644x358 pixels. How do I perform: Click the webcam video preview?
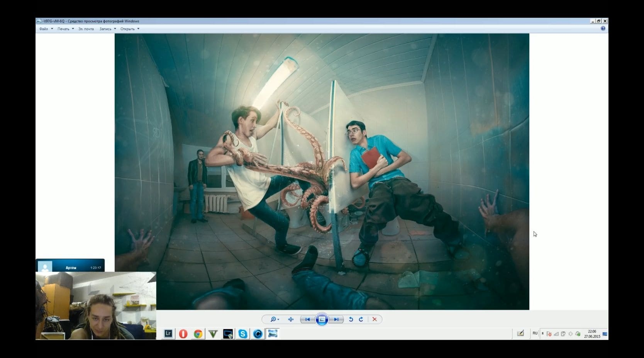click(x=96, y=306)
